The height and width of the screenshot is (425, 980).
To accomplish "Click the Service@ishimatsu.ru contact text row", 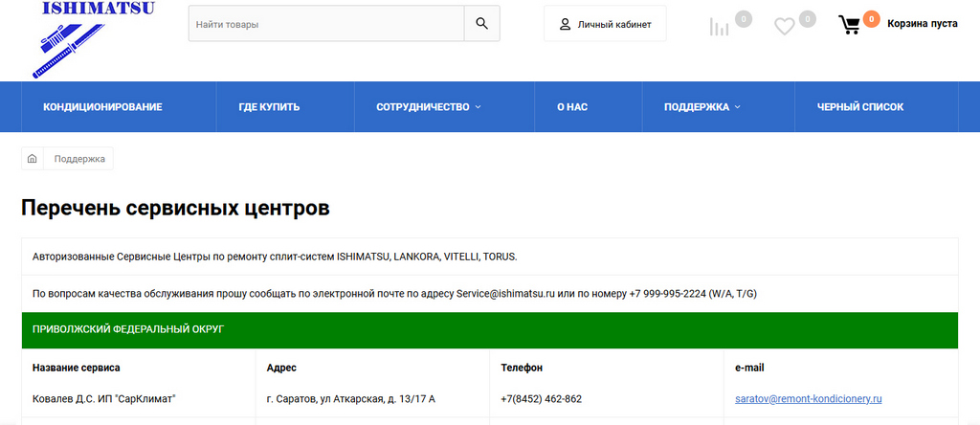I will (x=489, y=293).
